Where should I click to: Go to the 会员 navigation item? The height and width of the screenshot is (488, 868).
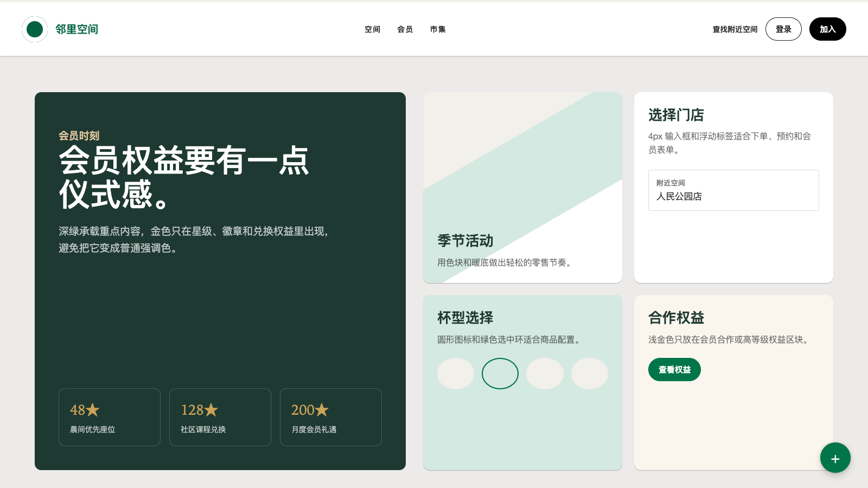click(405, 29)
